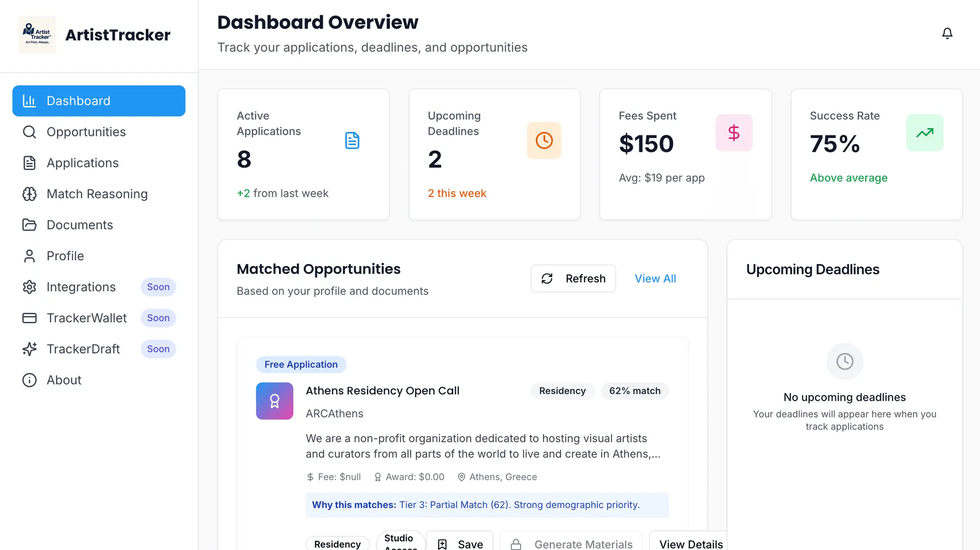Screen dimensions: 980x550
Task: Click the 62% match badge
Action: click(x=635, y=391)
